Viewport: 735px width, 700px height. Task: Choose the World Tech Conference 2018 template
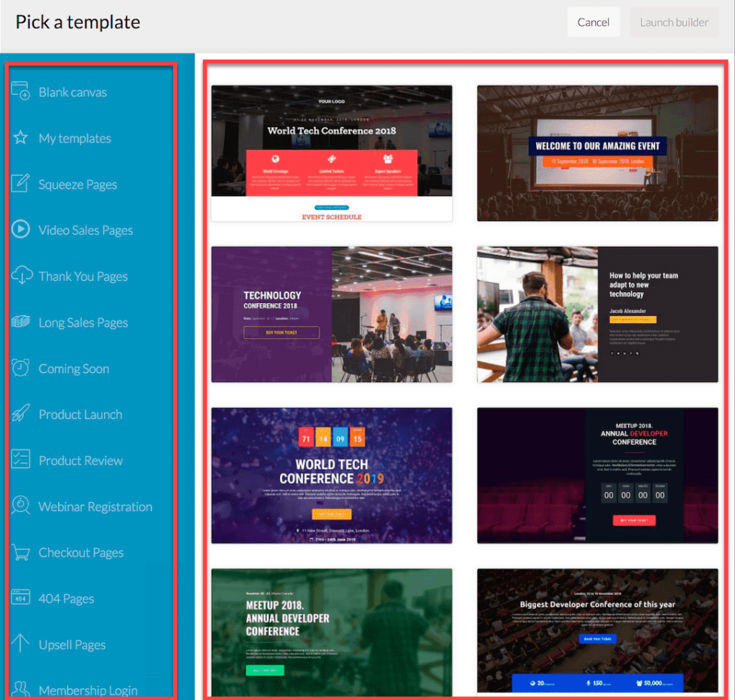332,154
